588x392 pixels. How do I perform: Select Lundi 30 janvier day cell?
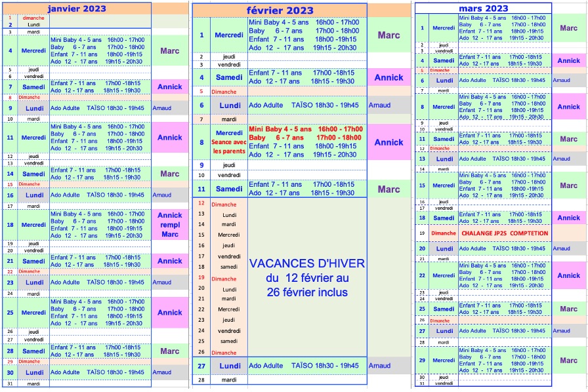[34, 372]
